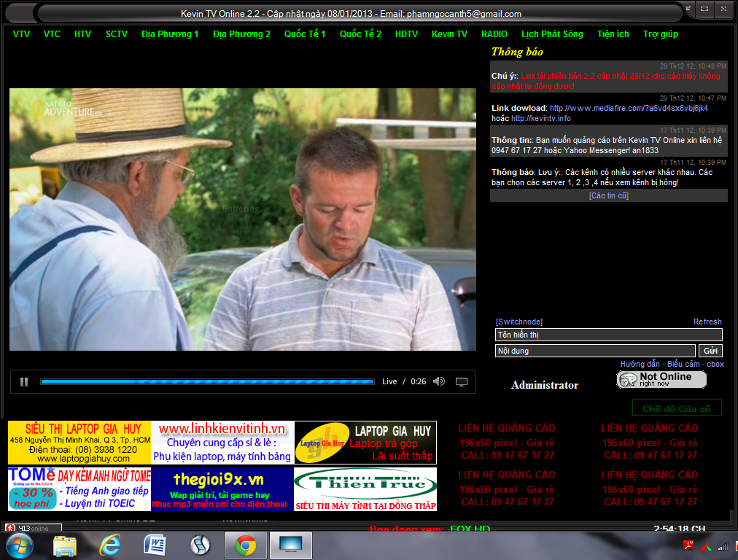
Task: Click the 0:26 elapsed time readout
Action: click(x=419, y=381)
